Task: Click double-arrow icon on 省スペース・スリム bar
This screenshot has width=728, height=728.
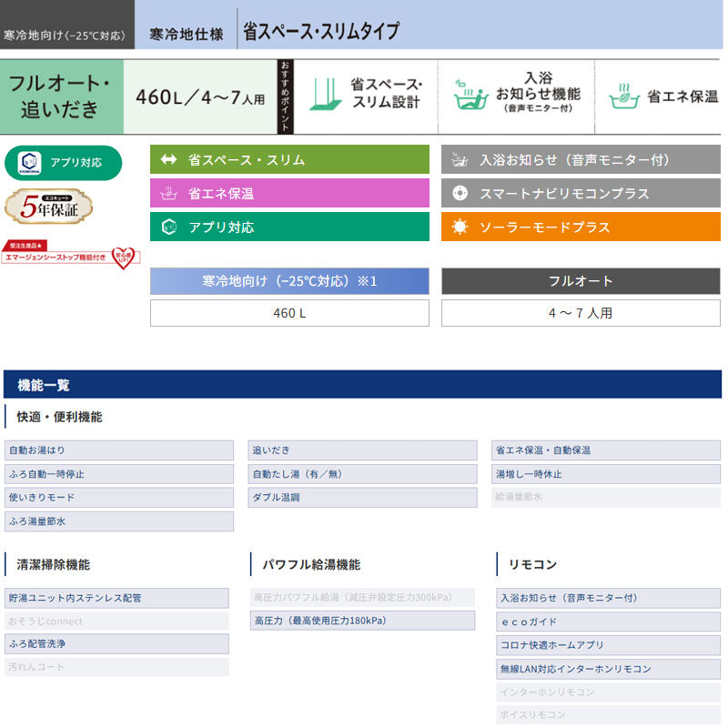Action: [168, 160]
